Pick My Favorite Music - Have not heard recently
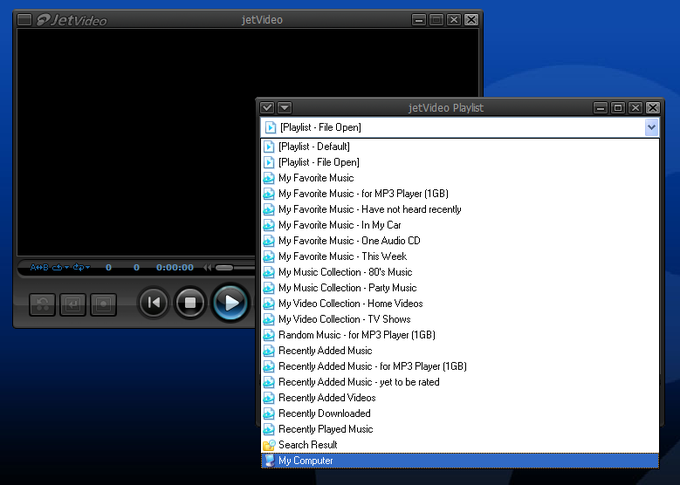Image resolution: width=680 pixels, height=485 pixels. [x=460, y=209]
